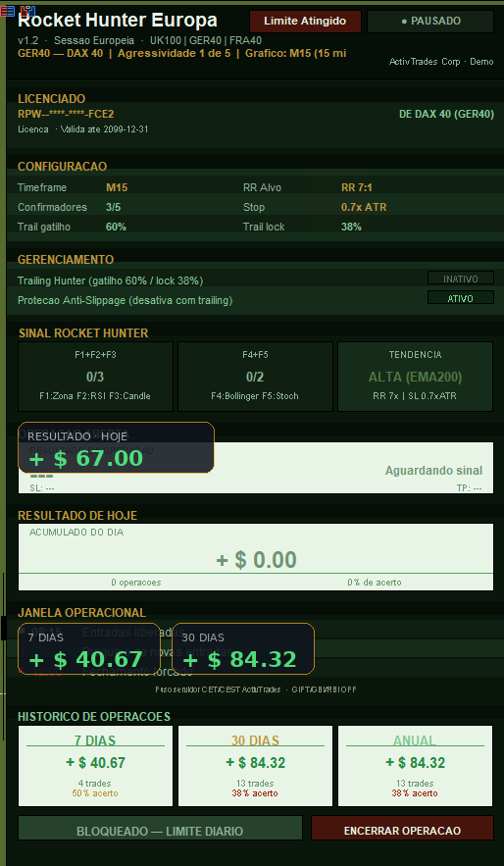The width and height of the screenshot is (504, 866).
Task: Toggle the Protecao Anti-Slippage ATIVO switch
Action: coord(461,299)
